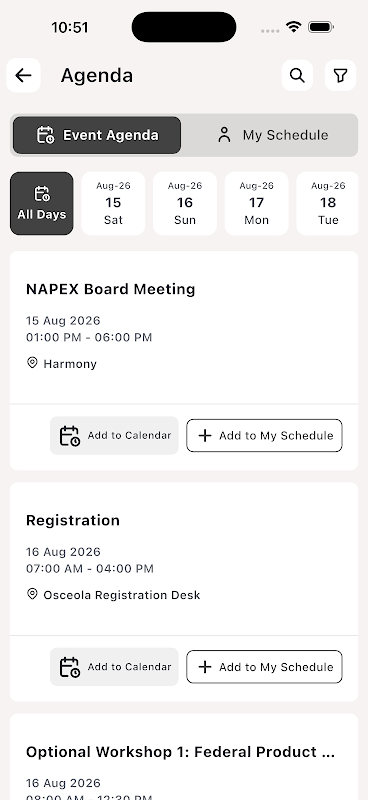Tap location pin icon beside Harmony
368x800 pixels.
coord(32,363)
